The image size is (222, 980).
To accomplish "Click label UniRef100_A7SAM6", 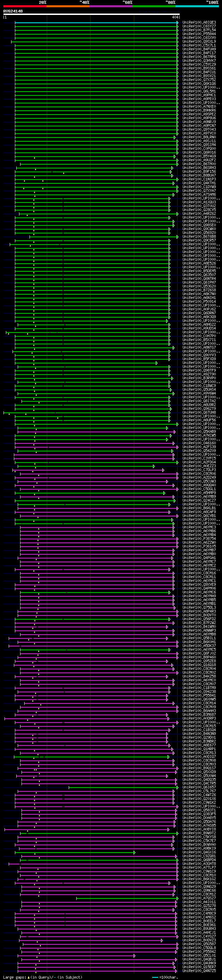I will (199, 194).
